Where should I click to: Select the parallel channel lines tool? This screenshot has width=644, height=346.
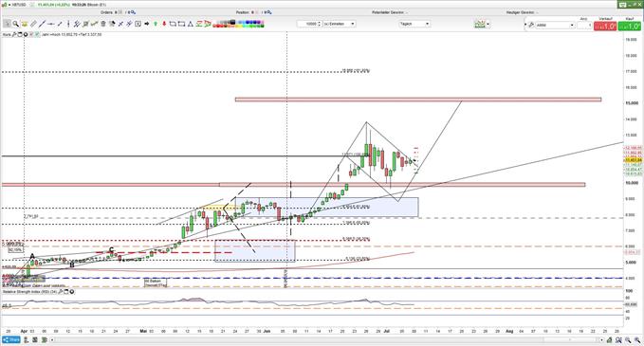point(77,24)
